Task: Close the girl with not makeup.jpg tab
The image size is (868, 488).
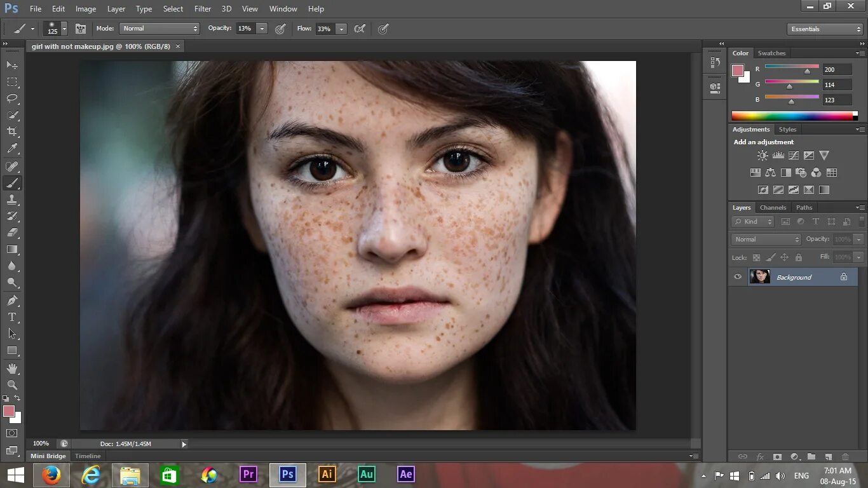Action: pyautogui.click(x=178, y=46)
